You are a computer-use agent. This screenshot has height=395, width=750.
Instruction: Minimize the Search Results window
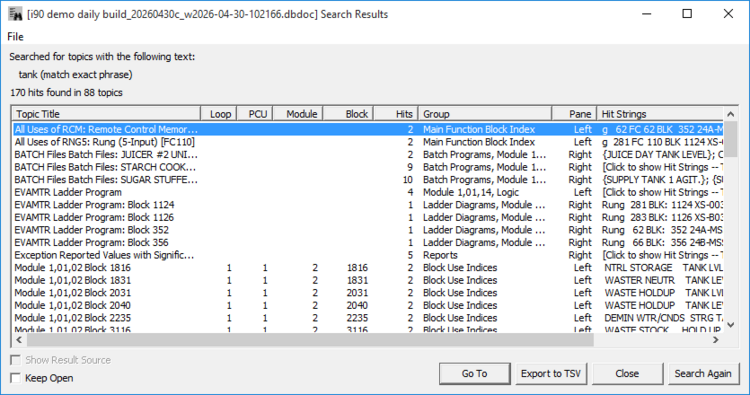pos(647,14)
